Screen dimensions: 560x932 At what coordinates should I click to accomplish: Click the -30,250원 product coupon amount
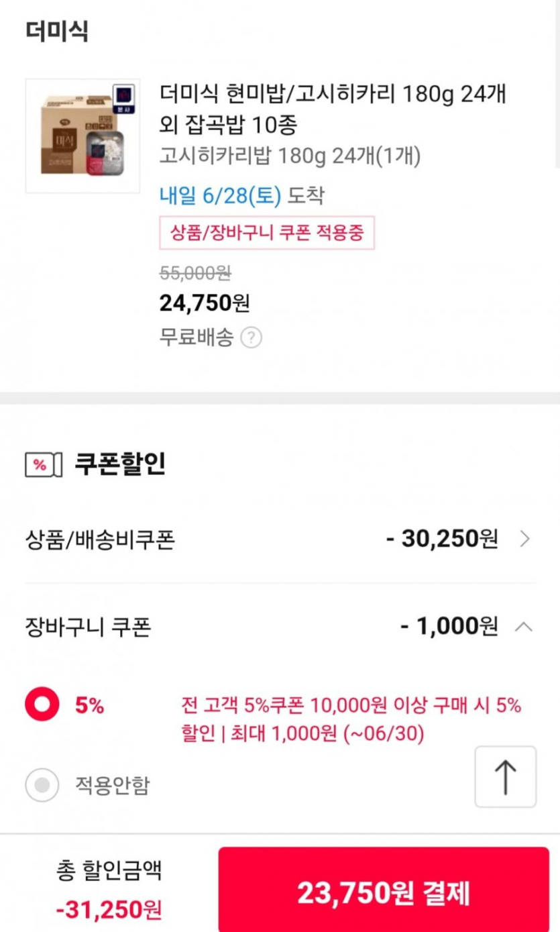click(x=442, y=538)
